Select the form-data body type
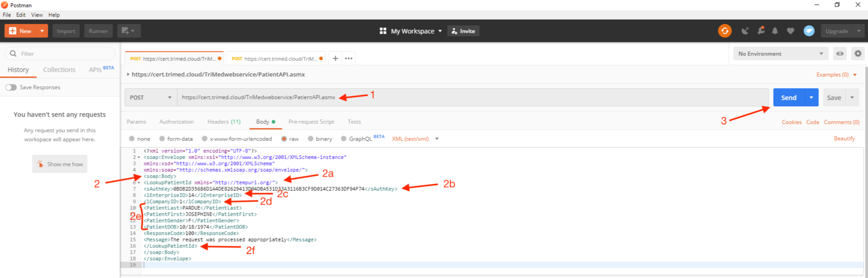 tap(176, 139)
